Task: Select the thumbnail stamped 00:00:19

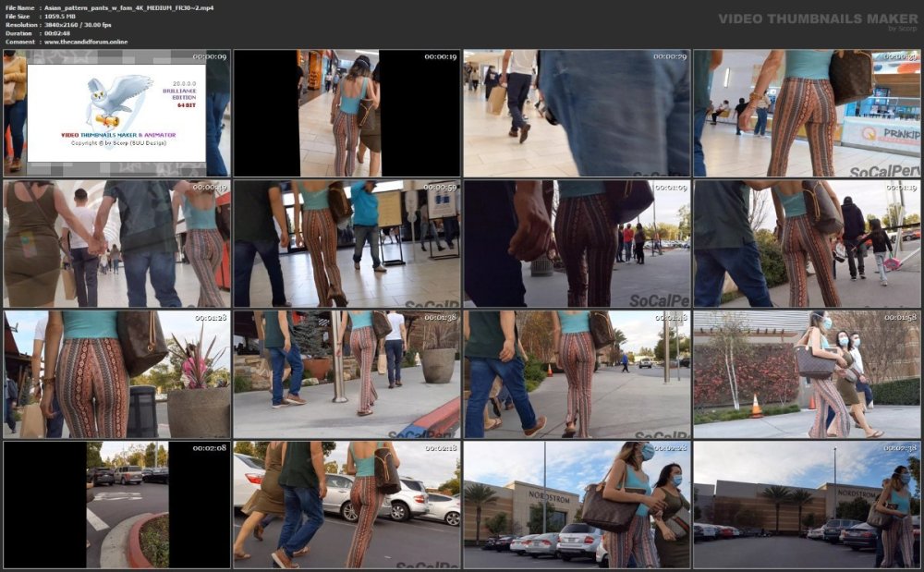Action: coord(347,113)
